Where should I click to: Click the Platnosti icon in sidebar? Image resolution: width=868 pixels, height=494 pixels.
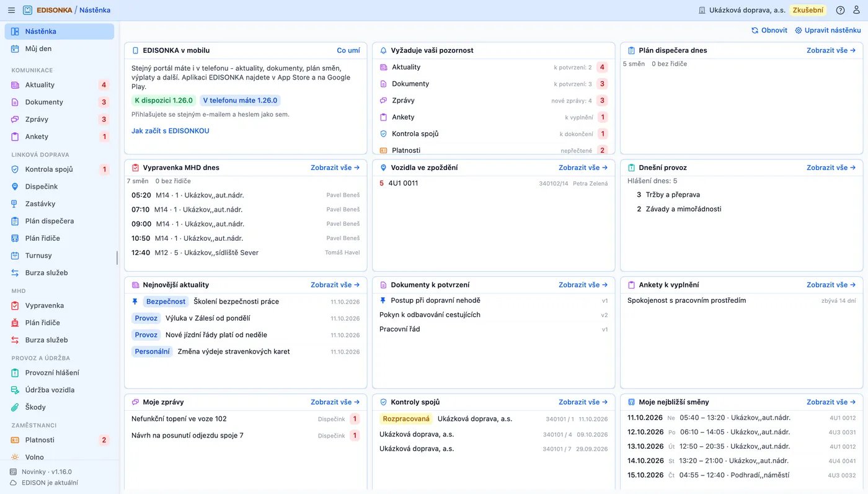point(15,440)
